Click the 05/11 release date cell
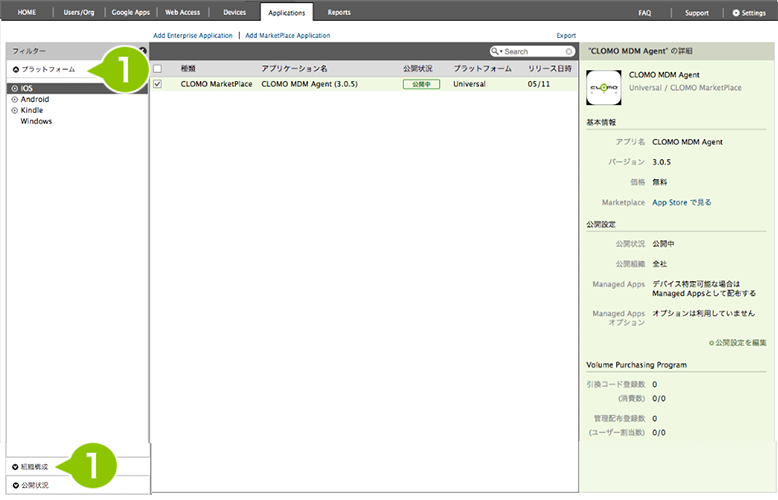 (x=538, y=84)
